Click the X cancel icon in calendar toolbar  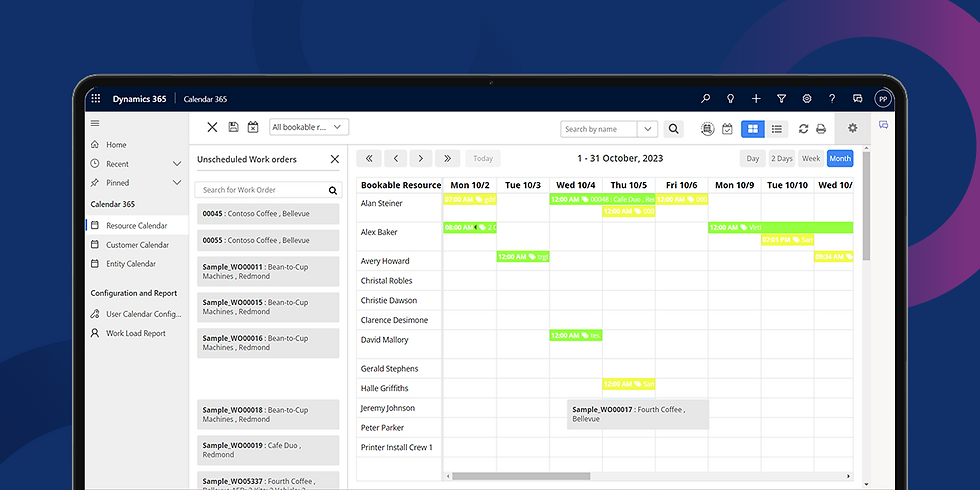click(x=212, y=128)
